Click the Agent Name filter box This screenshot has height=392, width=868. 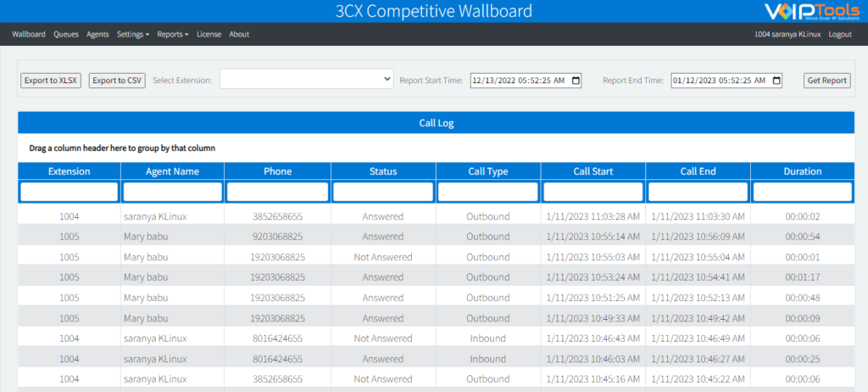point(172,192)
